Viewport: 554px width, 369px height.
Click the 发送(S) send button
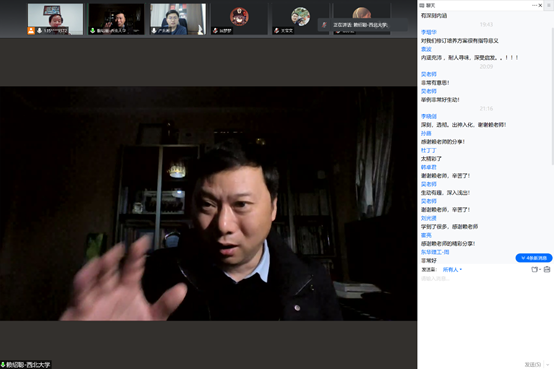click(533, 364)
